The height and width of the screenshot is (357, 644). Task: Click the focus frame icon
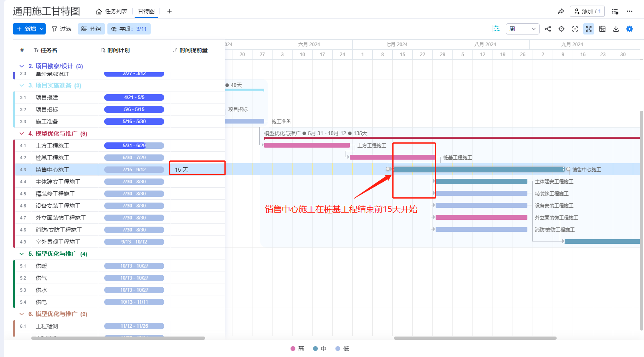click(575, 29)
